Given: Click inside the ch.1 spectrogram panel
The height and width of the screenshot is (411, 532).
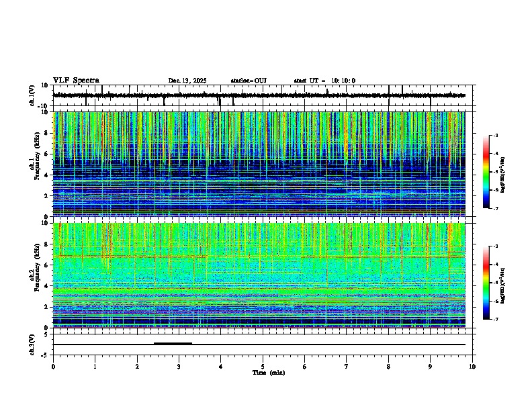Looking at the screenshot, I should pyautogui.click(x=259, y=164).
